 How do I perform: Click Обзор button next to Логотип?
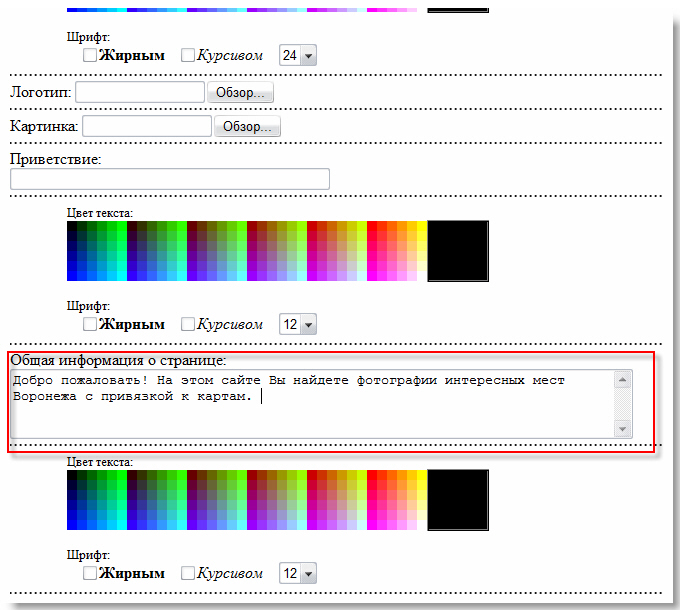point(240,92)
